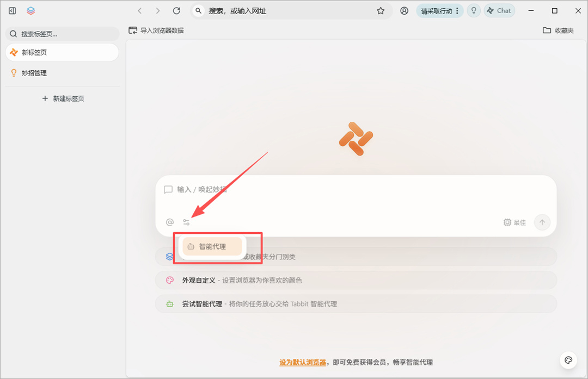
Task: Click the feedback bubble at bottom right
Action: tap(568, 360)
